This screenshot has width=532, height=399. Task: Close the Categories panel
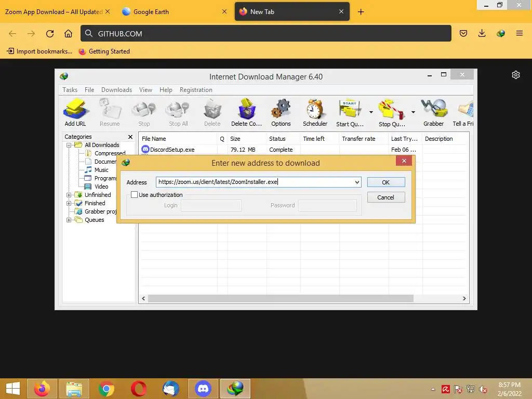point(130,137)
